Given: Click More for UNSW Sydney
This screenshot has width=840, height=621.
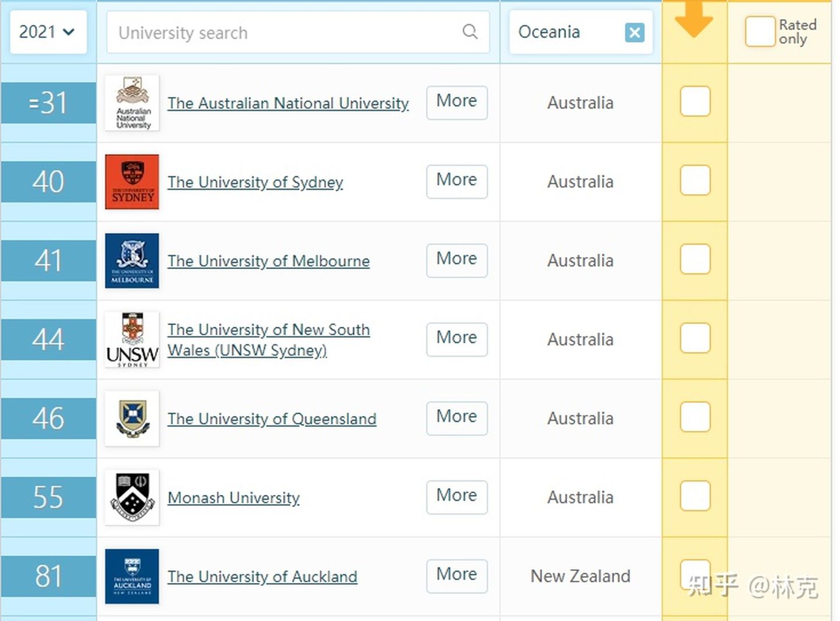Looking at the screenshot, I should 457,339.
